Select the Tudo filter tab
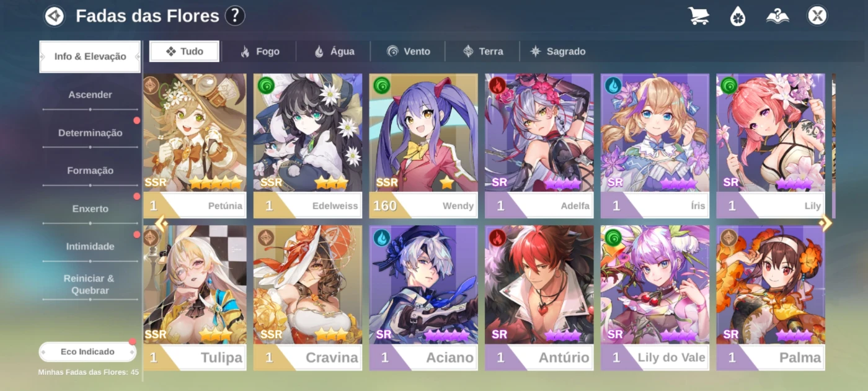Screen dimensions: 868x391 [184, 52]
